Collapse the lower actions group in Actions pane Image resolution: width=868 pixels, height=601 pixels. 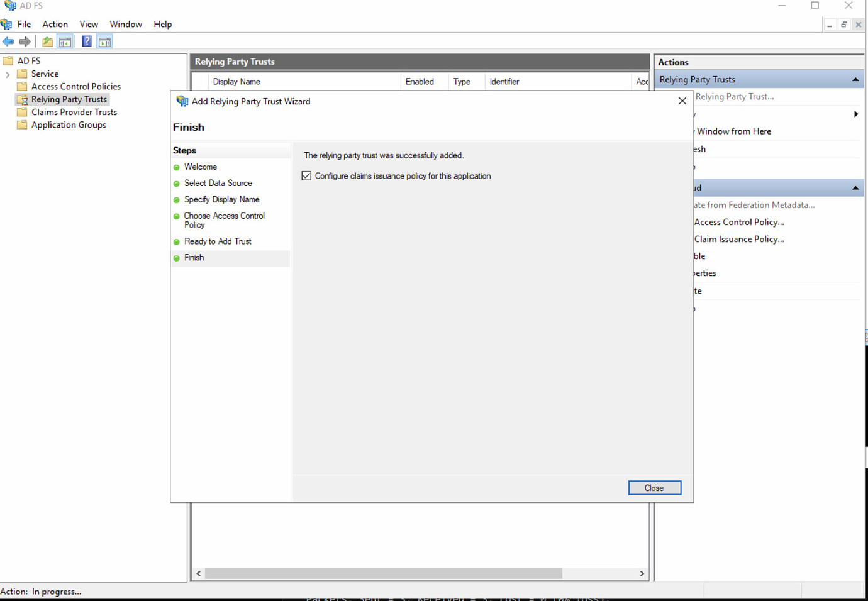point(855,187)
